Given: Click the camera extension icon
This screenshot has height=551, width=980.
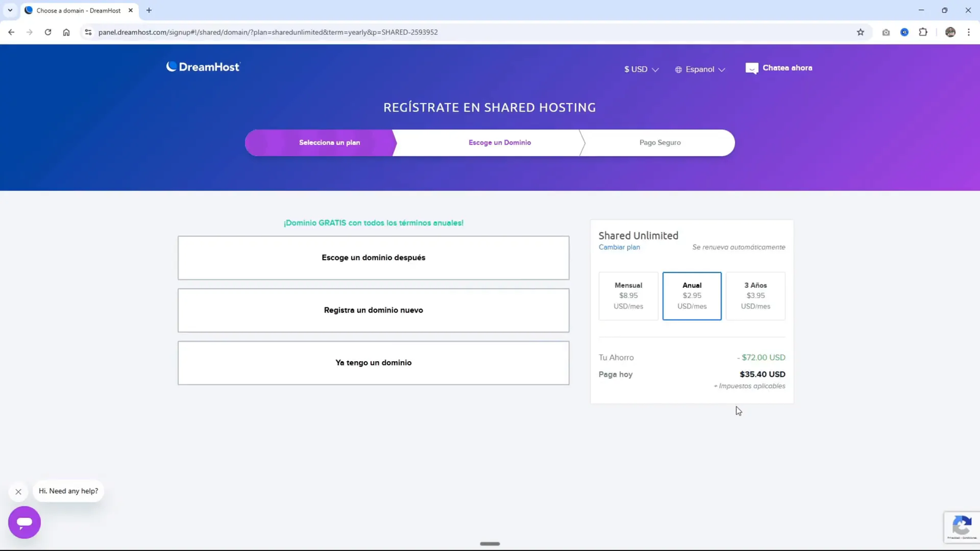Looking at the screenshot, I should click(x=886, y=32).
